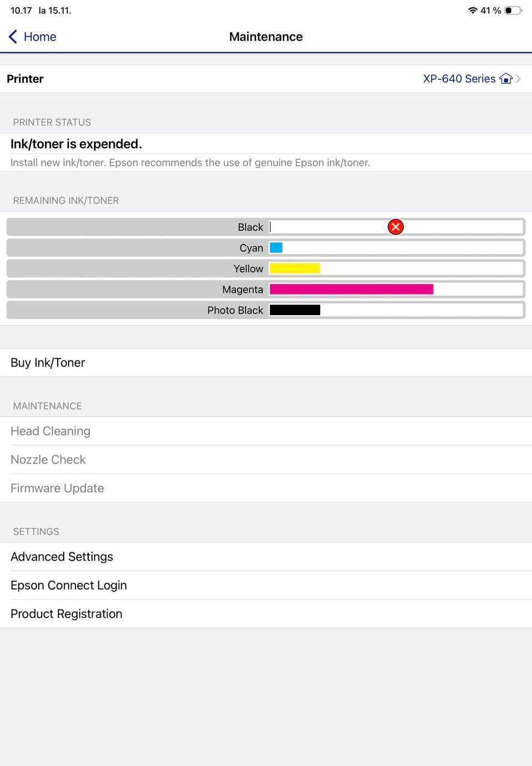Go back to Home
532x766 pixels.
(x=40, y=37)
